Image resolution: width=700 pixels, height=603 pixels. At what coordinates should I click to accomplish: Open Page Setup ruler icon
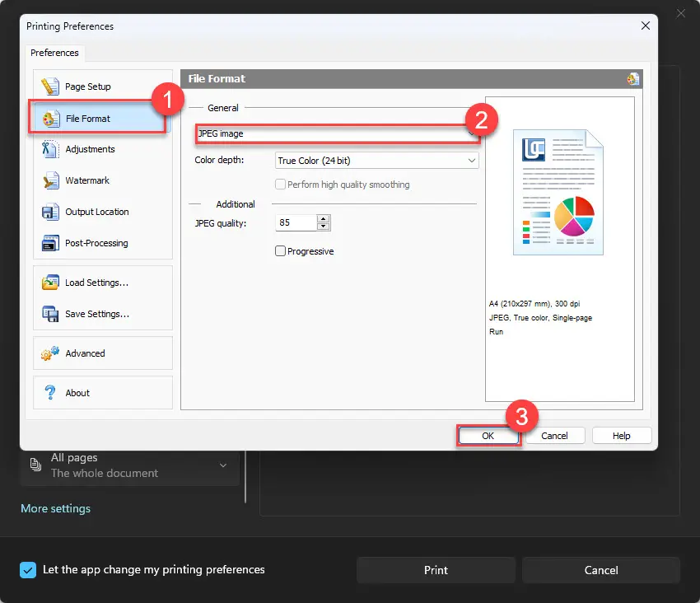50,86
